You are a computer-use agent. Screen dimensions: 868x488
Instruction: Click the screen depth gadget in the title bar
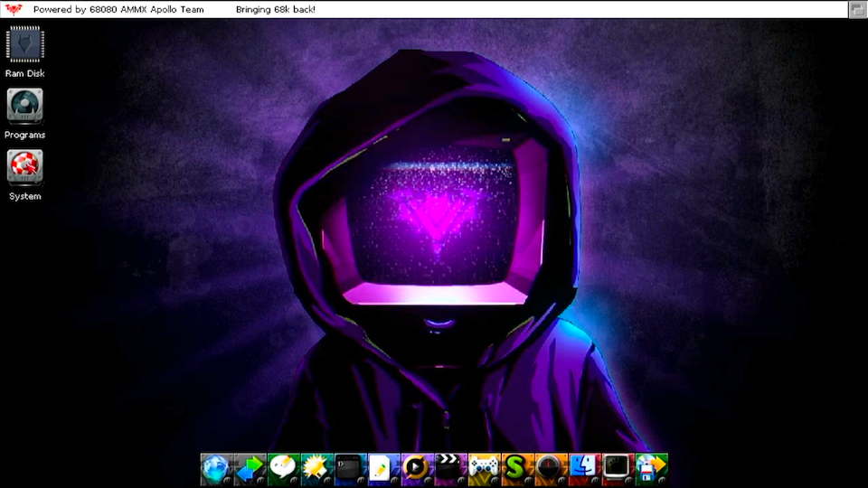point(858,9)
